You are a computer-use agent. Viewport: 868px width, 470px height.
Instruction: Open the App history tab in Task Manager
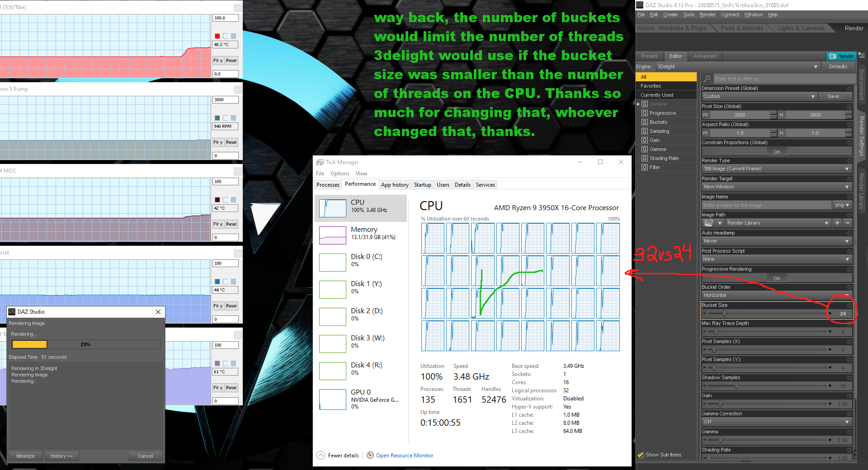tap(395, 184)
